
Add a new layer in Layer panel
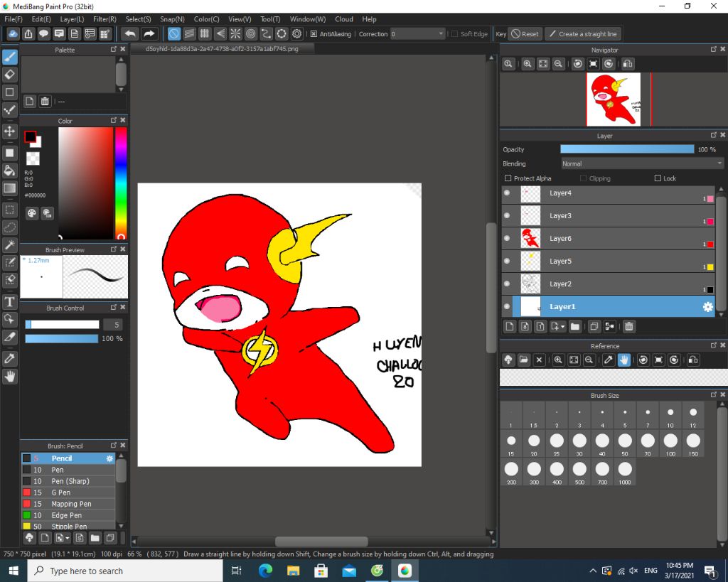tap(510, 327)
